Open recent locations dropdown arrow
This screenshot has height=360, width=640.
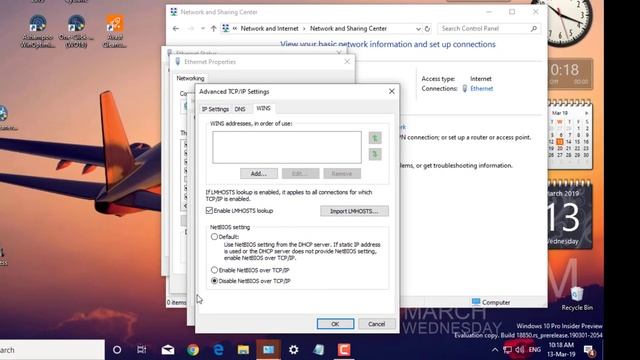203,29
